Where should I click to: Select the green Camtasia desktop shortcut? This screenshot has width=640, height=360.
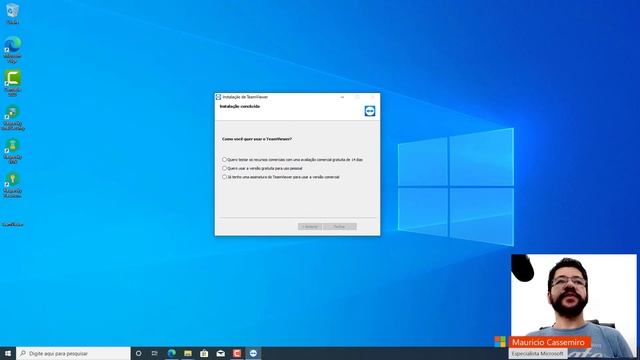13,83
